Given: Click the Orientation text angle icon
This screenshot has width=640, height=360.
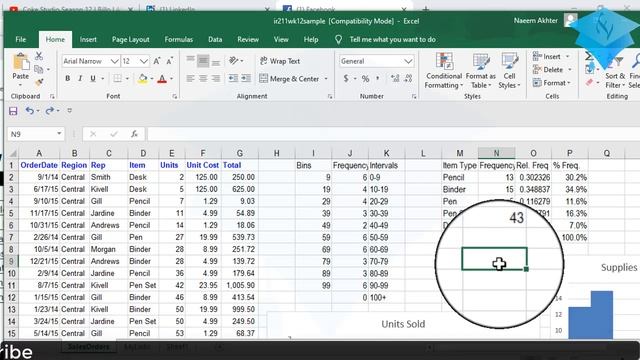Looking at the screenshot, I should point(234,61).
